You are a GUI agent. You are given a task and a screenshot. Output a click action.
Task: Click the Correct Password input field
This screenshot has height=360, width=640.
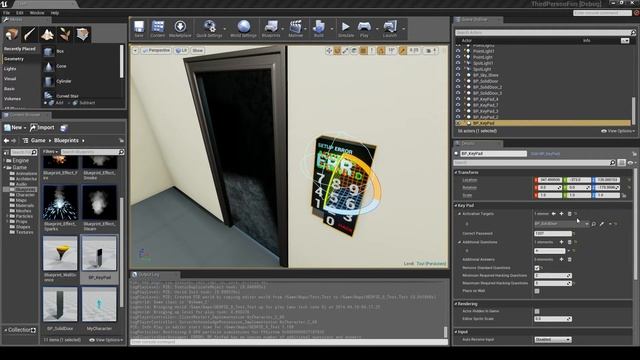553,233
